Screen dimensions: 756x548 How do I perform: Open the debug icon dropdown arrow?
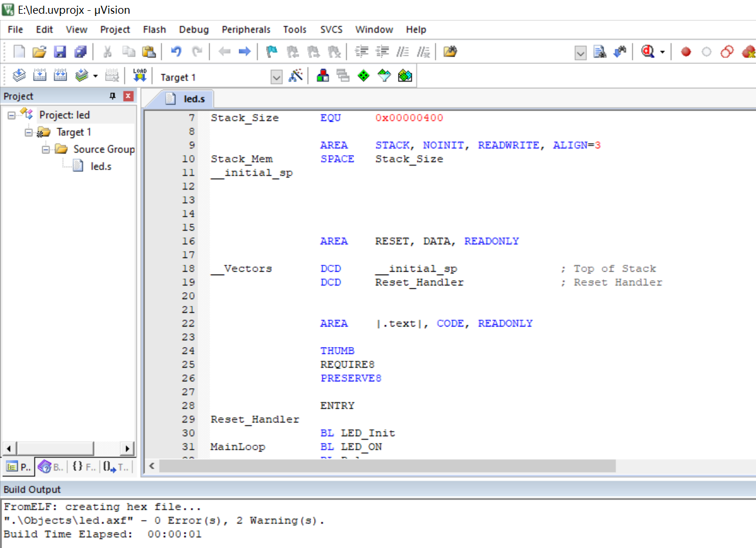[662, 52]
